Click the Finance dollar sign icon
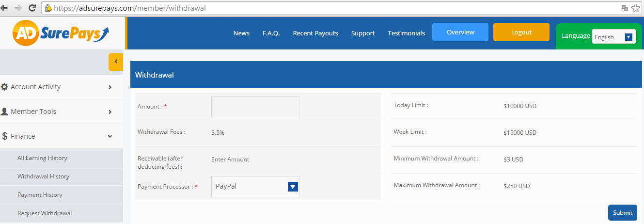This screenshot has width=644, height=224. [4, 136]
